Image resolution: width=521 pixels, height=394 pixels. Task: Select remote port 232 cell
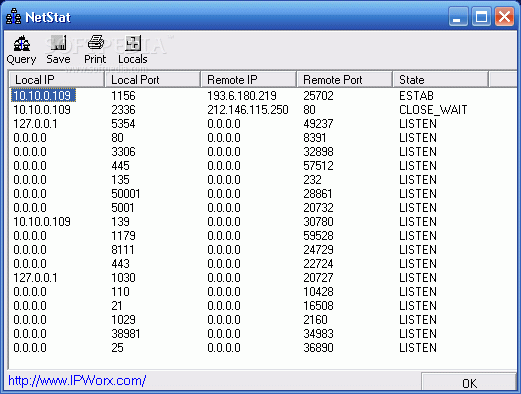pos(312,180)
